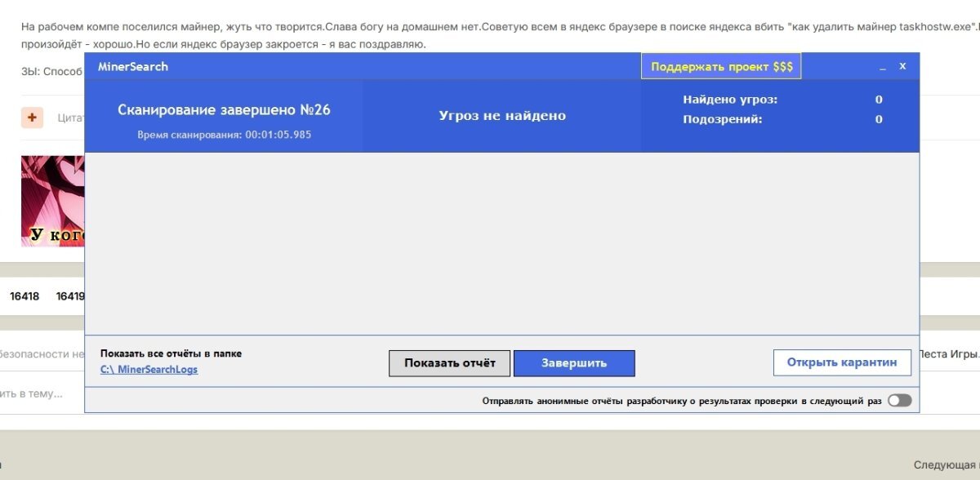Viewport: 980px width, 480px height.
Task: Click the Завершить button
Action: [574, 363]
